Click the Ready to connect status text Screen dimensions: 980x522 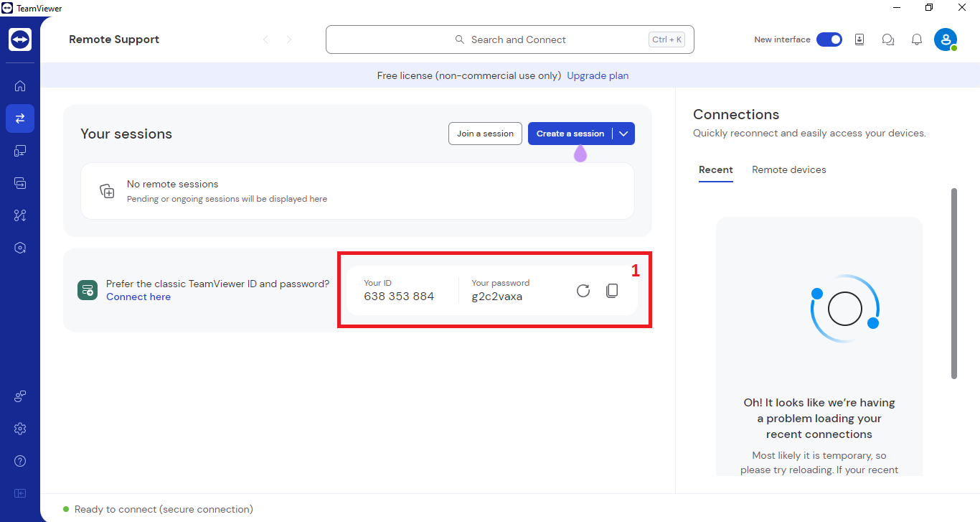164,509
